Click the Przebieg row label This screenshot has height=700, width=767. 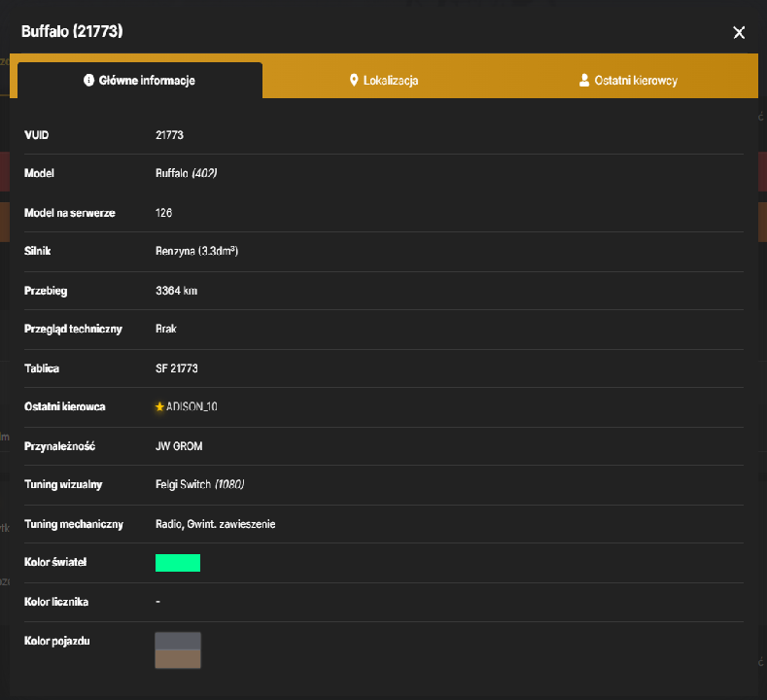(46, 291)
